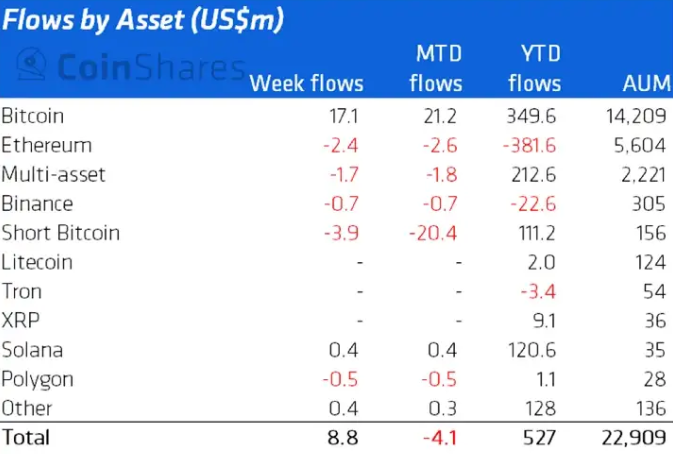
Task: Click Bitcoin's AUM value 14,209
Action: [x=635, y=116]
